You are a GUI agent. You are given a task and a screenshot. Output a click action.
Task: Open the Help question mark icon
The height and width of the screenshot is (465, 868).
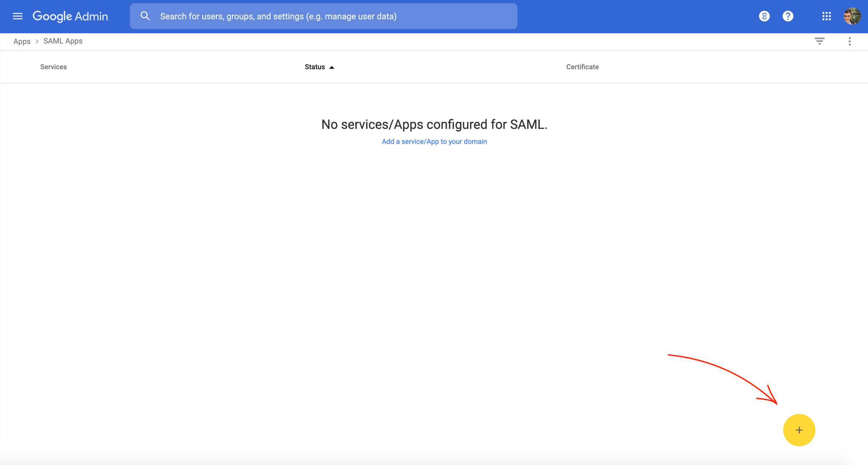pyautogui.click(x=788, y=16)
